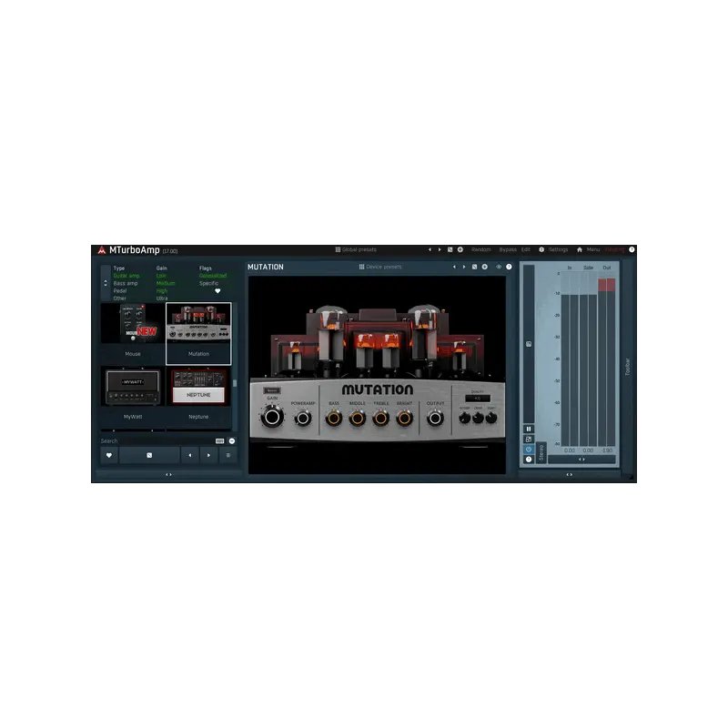Load the previous device preset
The image size is (728, 728).
454,267
